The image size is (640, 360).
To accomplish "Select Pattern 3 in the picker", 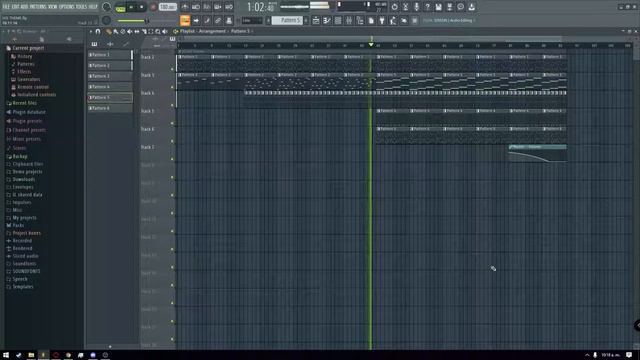I will click(110, 76).
